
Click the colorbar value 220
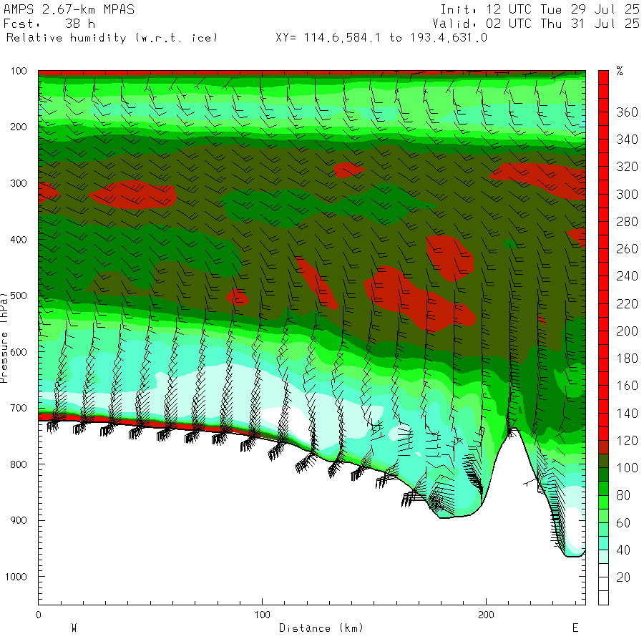(x=627, y=304)
